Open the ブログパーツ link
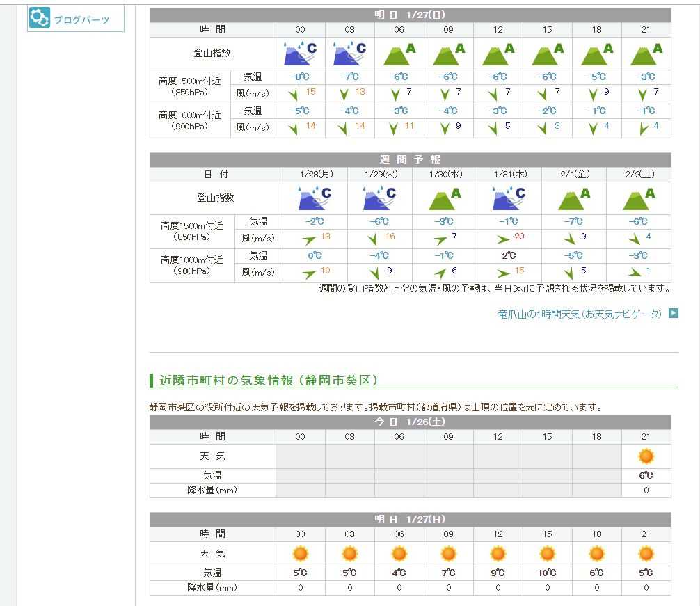This screenshot has width=700, height=606. 81,20
